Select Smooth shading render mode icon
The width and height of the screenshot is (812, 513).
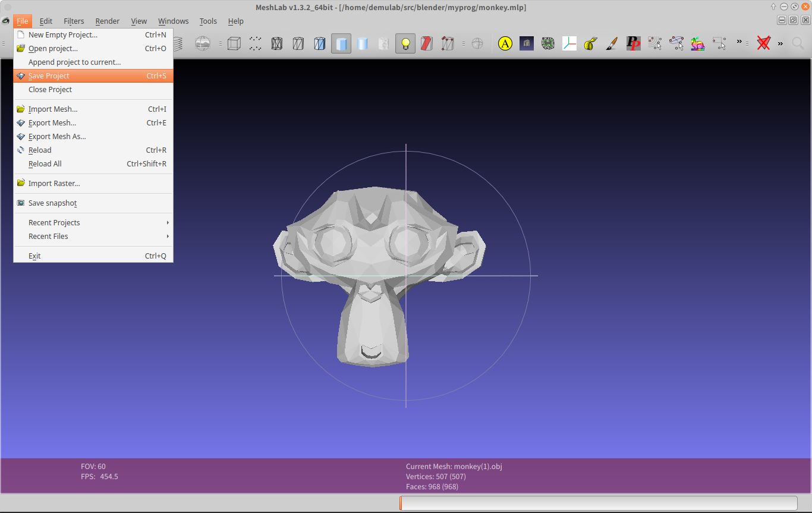tap(363, 43)
